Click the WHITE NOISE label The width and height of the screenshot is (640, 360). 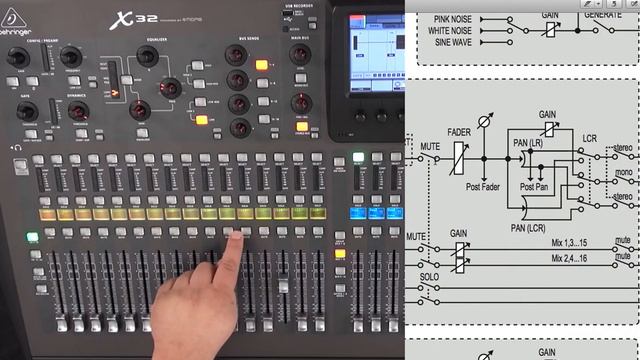pos(450,31)
